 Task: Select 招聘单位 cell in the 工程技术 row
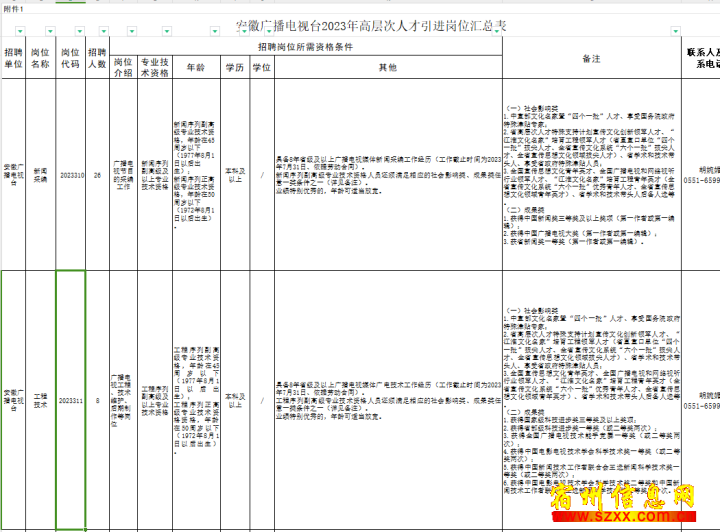13,400
